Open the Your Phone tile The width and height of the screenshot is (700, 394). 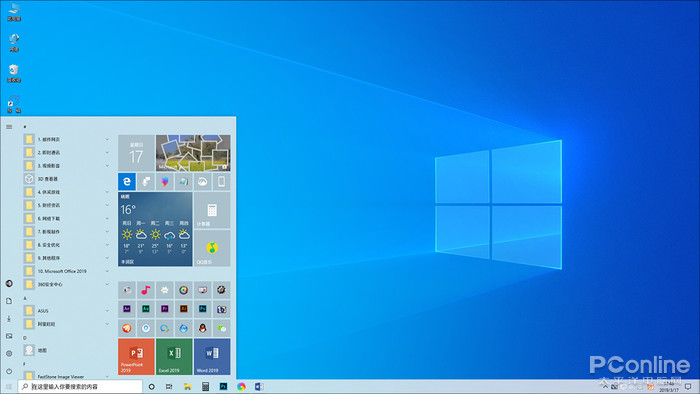(221, 182)
